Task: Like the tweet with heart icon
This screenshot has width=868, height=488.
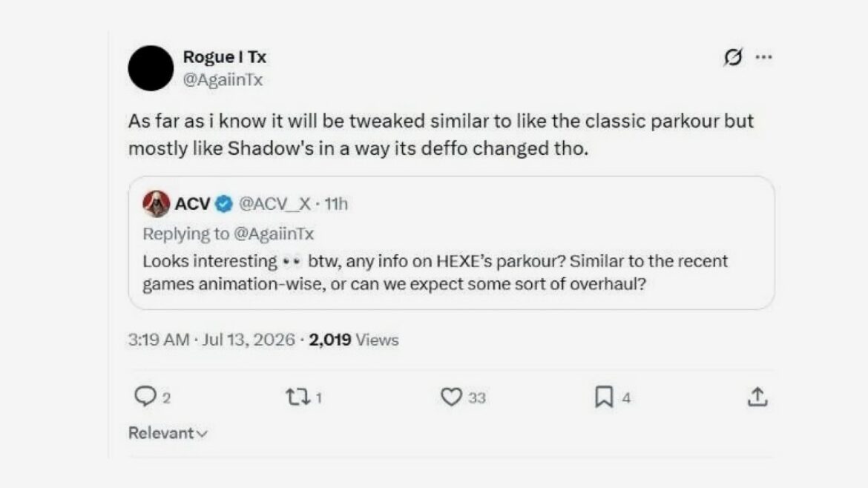Action: (451, 397)
